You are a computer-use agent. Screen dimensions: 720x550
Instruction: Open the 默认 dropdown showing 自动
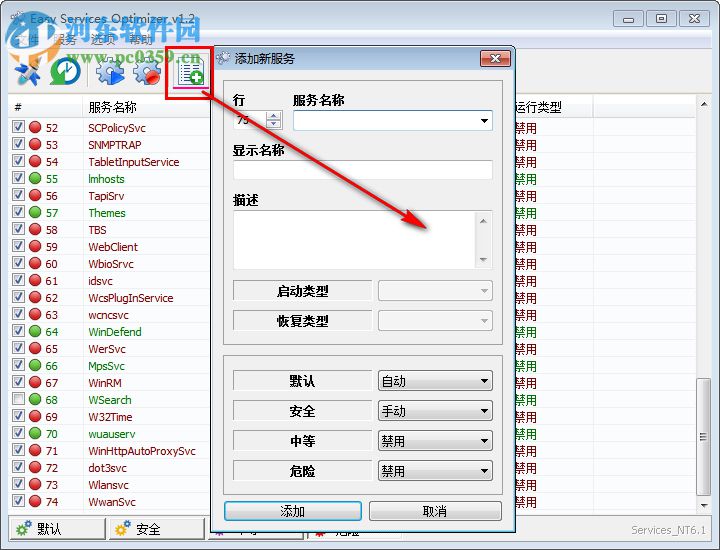[x=435, y=381]
